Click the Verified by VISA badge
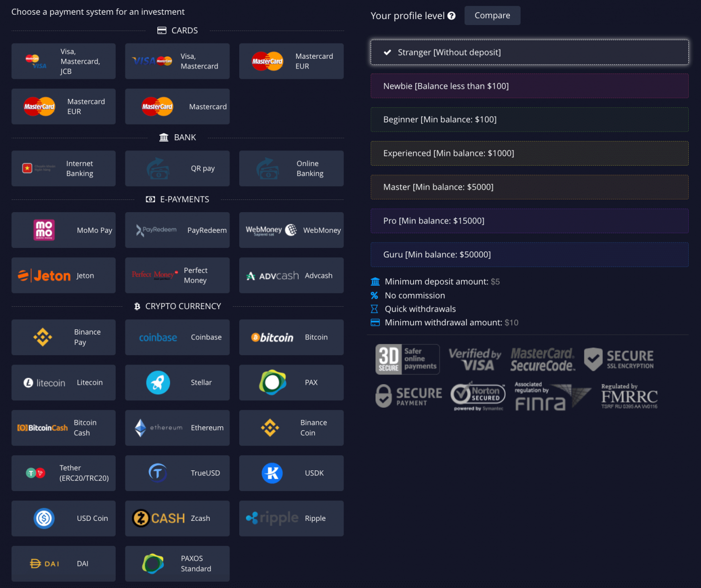The width and height of the screenshot is (701, 588). [x=475, y=360]
